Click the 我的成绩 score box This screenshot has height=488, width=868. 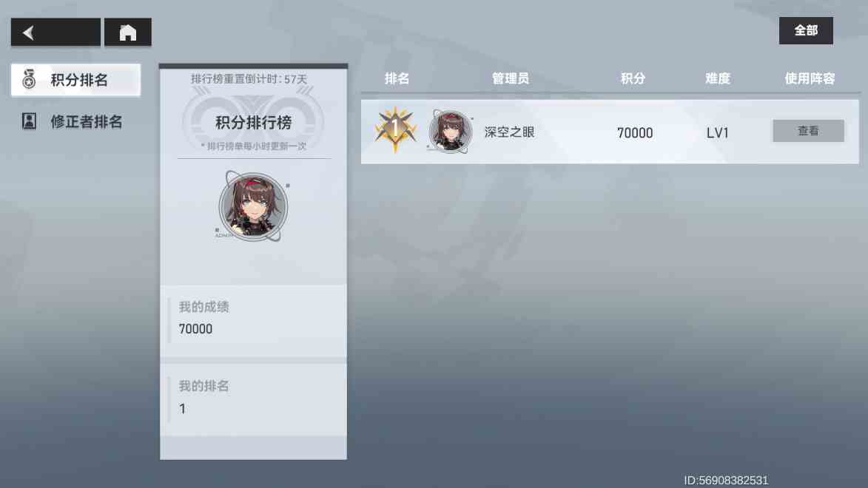[254, 320]
